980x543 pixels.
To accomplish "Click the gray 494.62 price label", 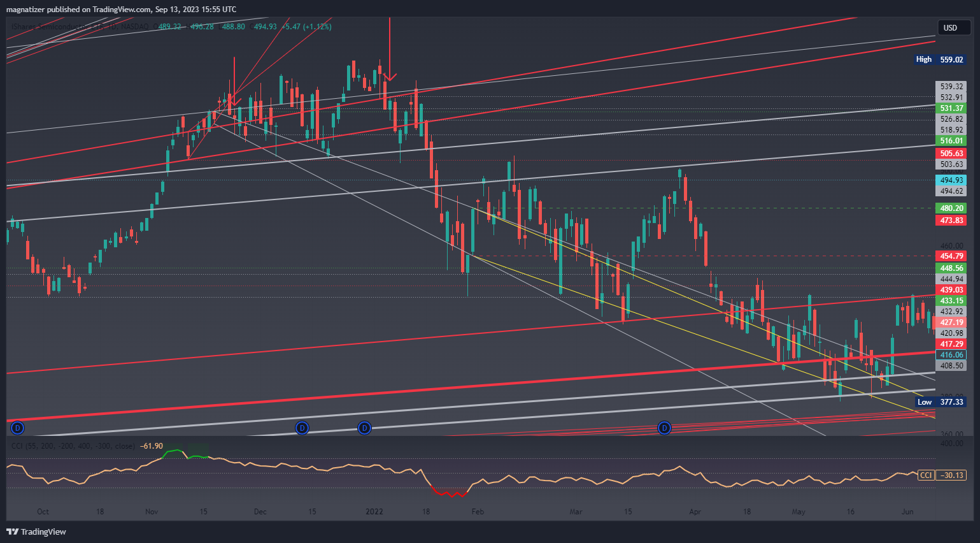I will click(x=951, y=191).
